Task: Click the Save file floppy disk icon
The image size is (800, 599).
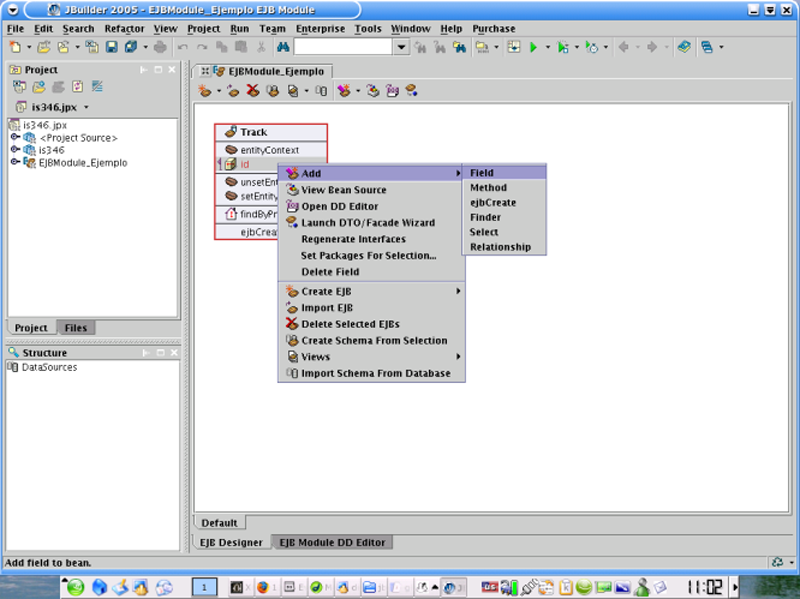Action: (x=111, y=47)
